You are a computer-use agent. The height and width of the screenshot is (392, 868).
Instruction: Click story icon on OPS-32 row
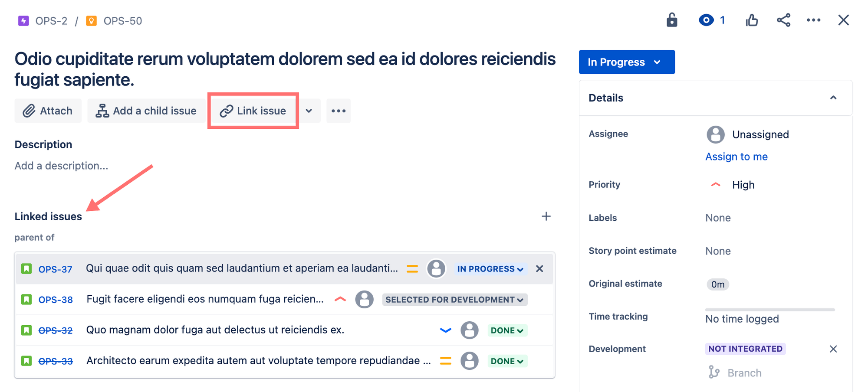click(26, 330)
